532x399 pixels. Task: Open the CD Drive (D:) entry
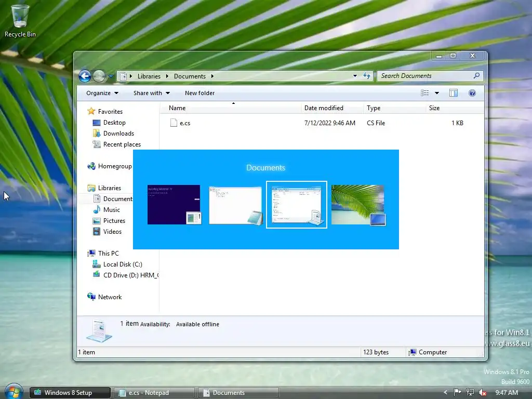(x=130, y=275)
